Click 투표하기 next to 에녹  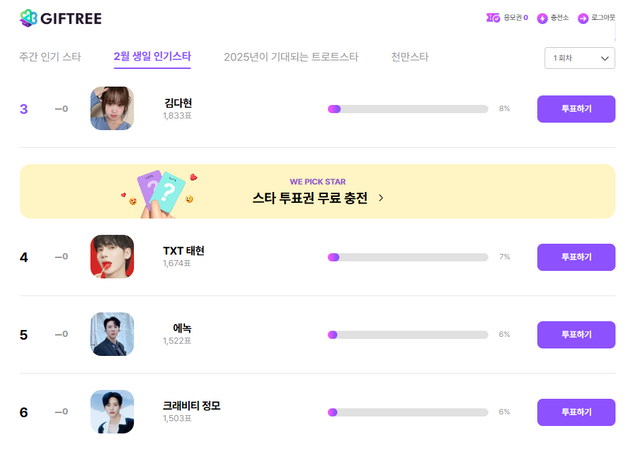[576, 334]
